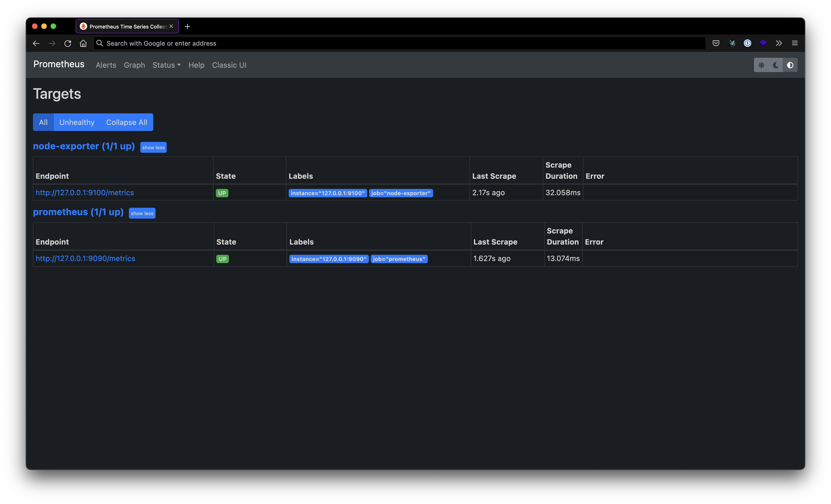Show more extensions overflow chevron
This screenshot has height=504, width=831.
click(778, 43)
